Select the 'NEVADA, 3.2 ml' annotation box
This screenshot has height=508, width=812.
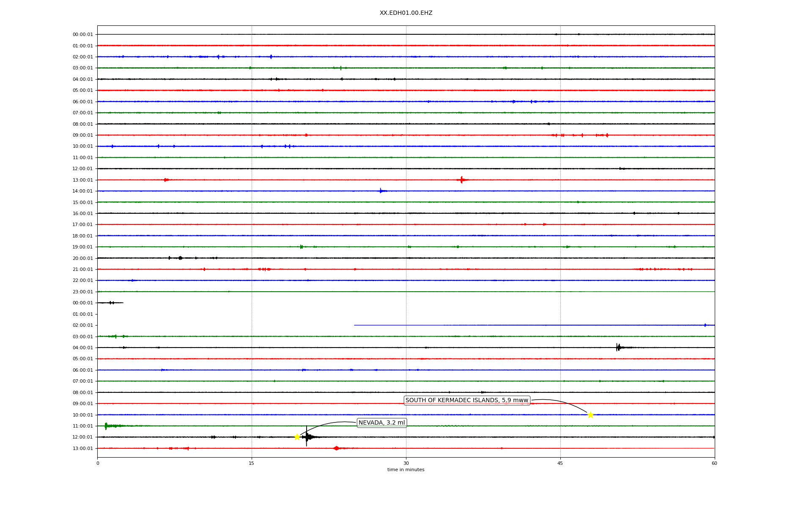pyautogui.click(x=381, y=422)
